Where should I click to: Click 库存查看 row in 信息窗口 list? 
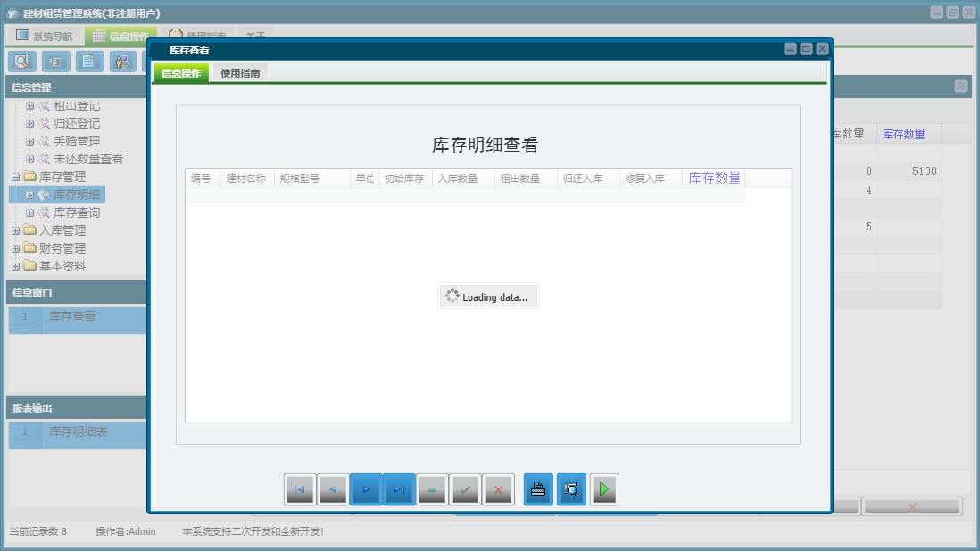78,316
